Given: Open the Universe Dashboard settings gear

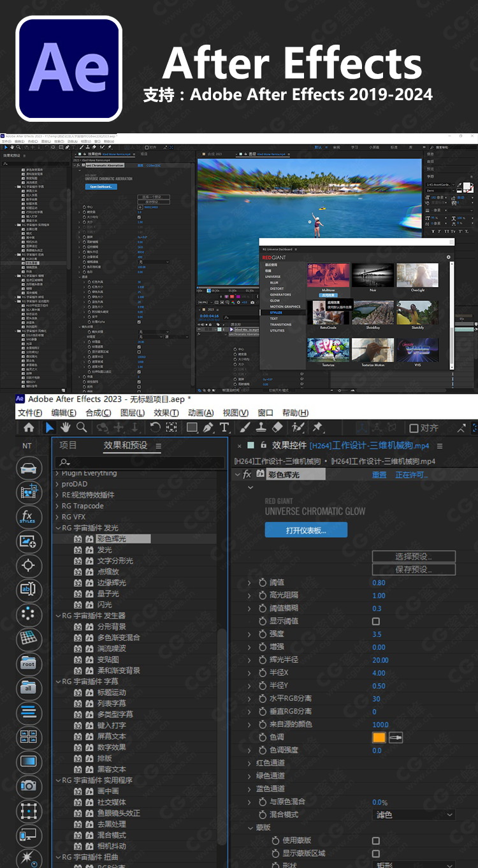Looking at the screenshot, I should (x=449, y=257).
